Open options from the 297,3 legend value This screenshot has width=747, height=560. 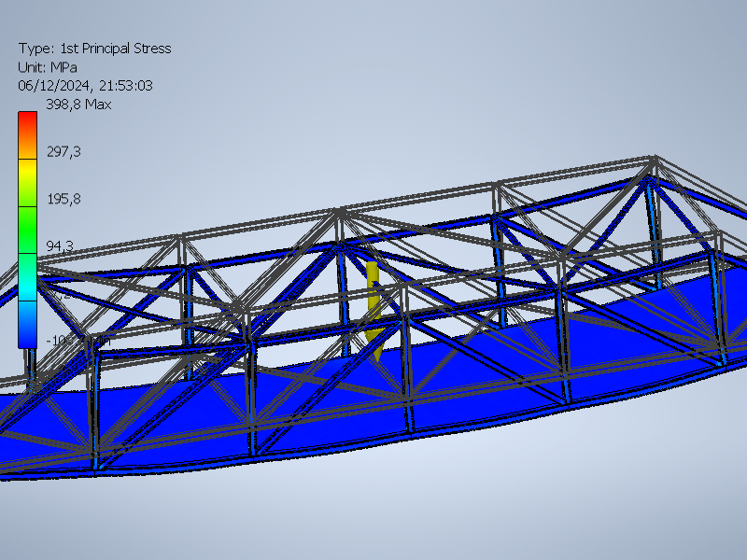(63, 151)
